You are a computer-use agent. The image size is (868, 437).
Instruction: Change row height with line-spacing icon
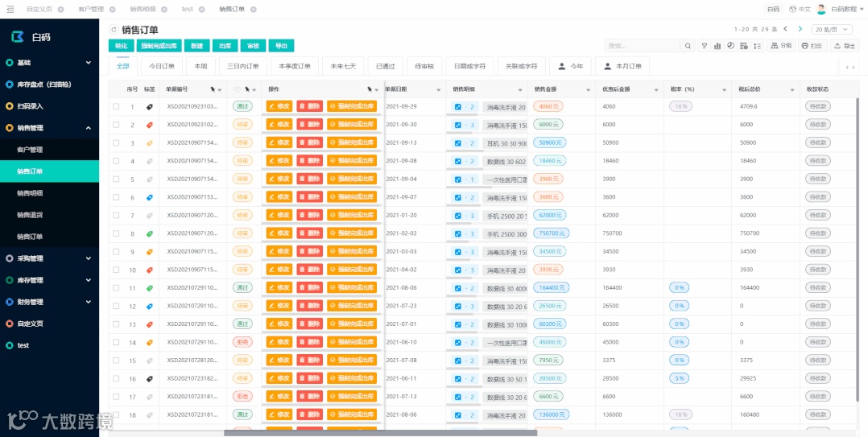[x=757, y=46]
